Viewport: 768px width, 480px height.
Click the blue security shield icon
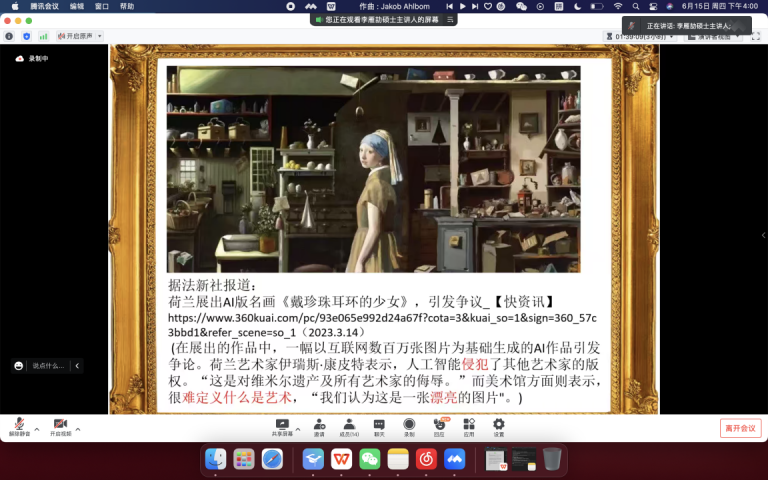coord(26,36)
